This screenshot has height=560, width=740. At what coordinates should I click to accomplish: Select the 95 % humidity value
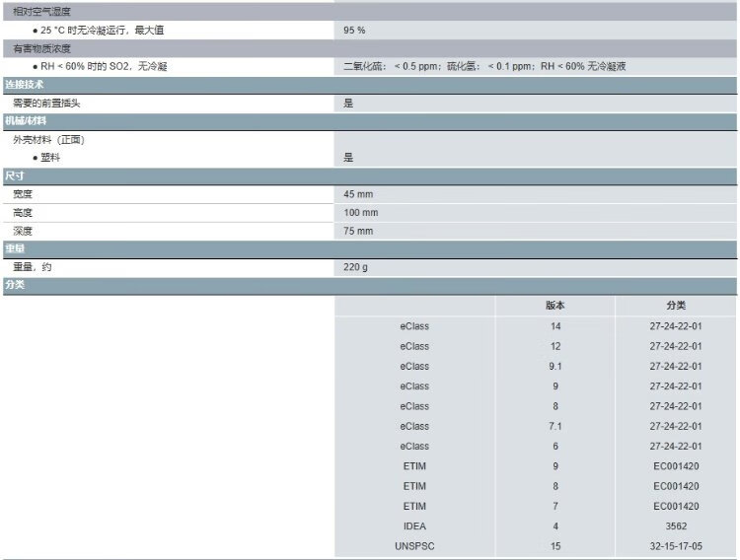(x=354, y=31)
